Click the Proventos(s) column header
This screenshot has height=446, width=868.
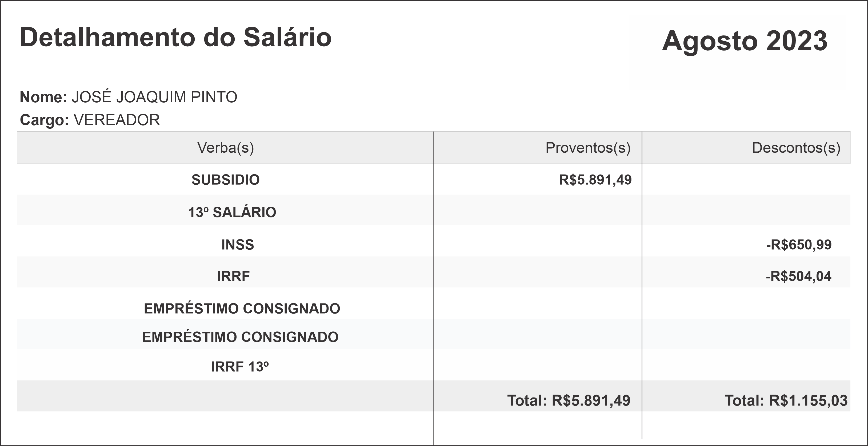pos(588,148)
